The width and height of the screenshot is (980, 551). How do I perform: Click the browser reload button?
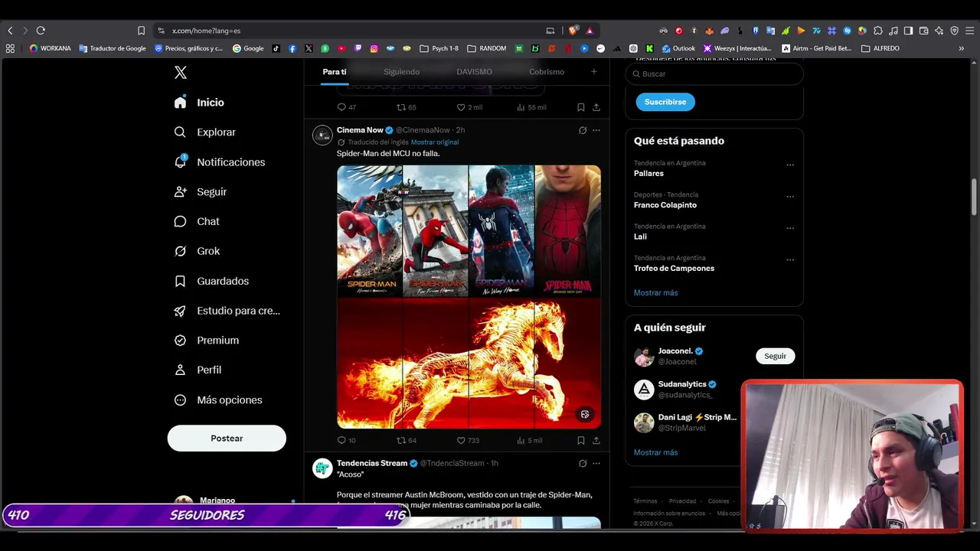[41, 31]
